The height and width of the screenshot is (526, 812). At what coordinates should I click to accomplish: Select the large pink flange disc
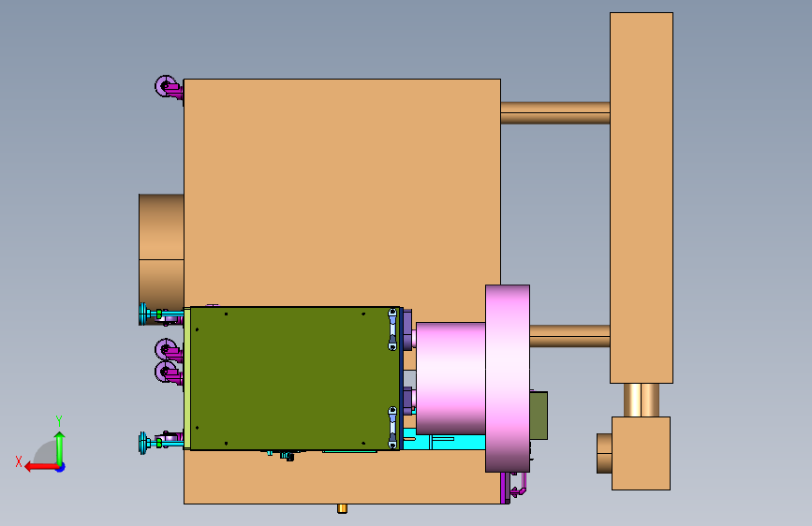508,378
